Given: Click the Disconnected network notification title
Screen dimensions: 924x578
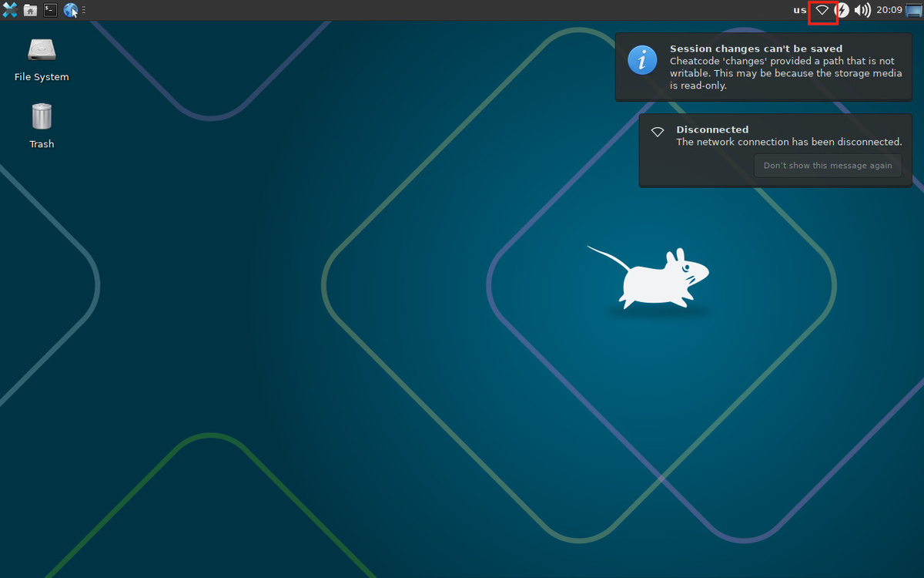Looking at the screenshot, I should 712,129.
